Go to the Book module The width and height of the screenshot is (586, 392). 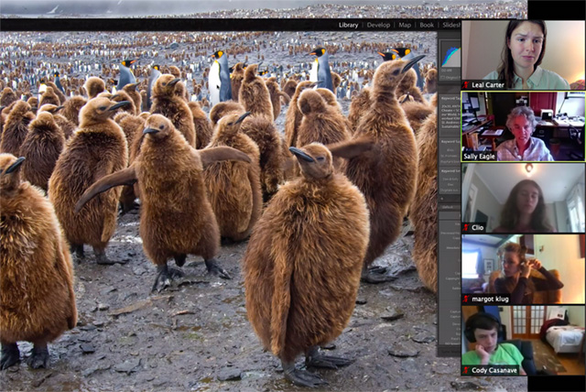coord(427,25)
